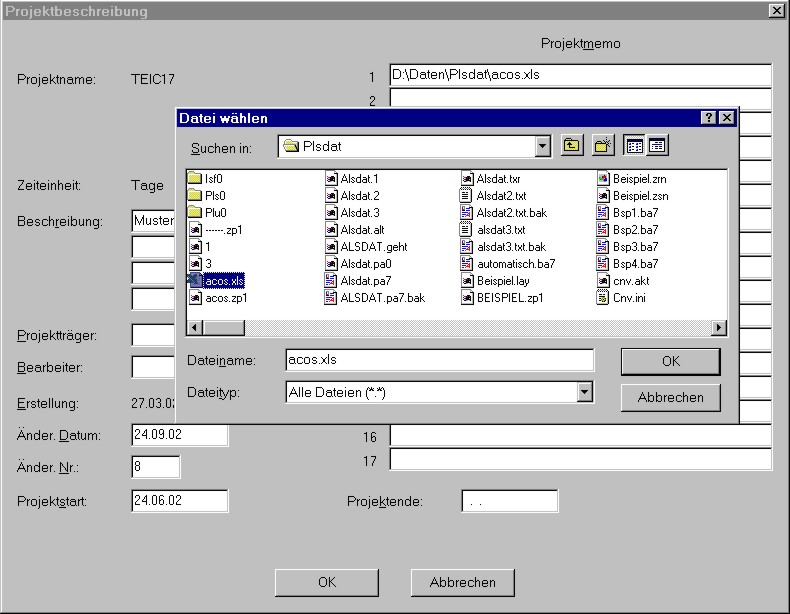Select file icon of Alsdat.1
790x614 pixels.
tap(331, 179)
